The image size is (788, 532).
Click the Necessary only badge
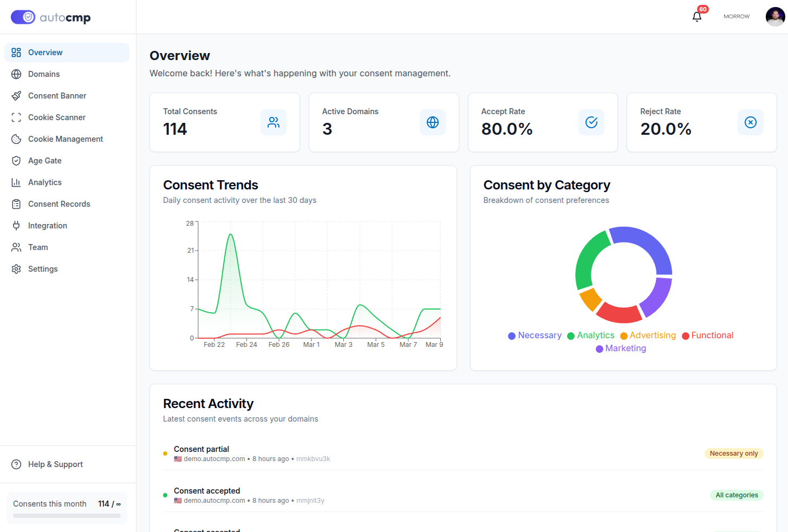pos(734,454)
